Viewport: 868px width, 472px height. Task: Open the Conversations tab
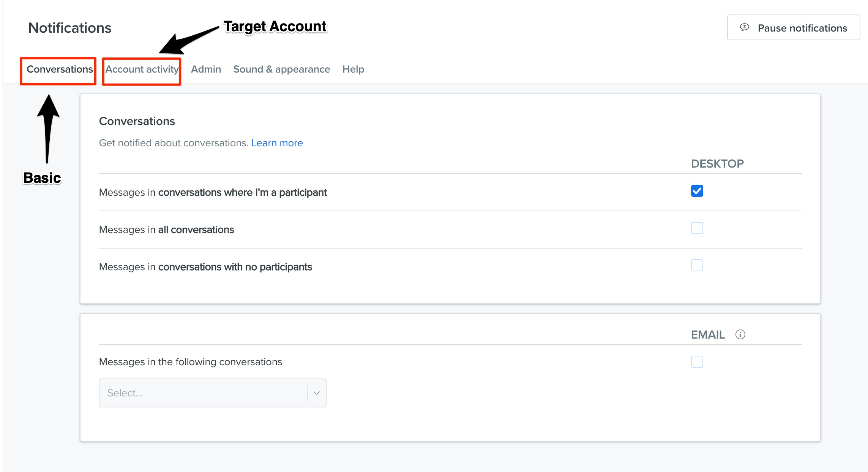click(x=60, y=69)
